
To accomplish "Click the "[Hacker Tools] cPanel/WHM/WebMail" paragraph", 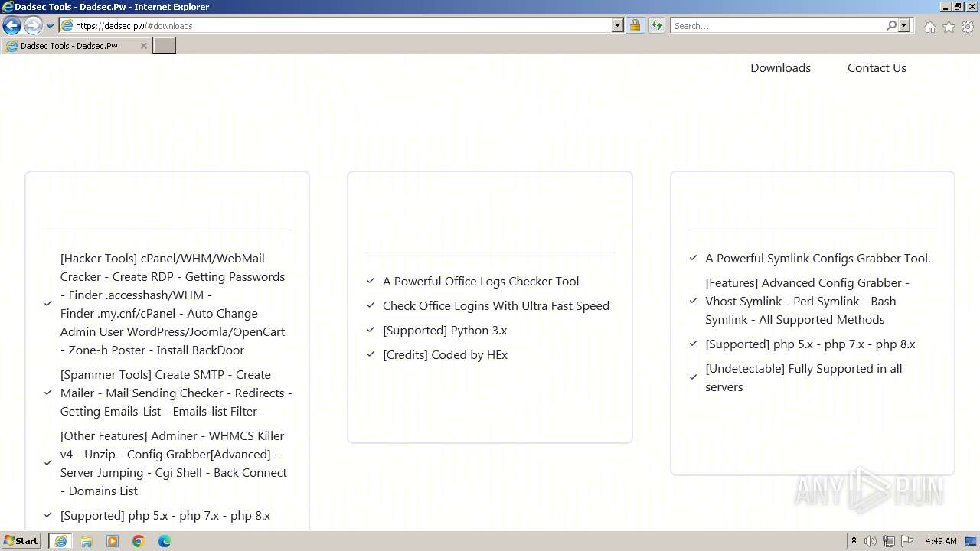I will (x=173, y=304).
